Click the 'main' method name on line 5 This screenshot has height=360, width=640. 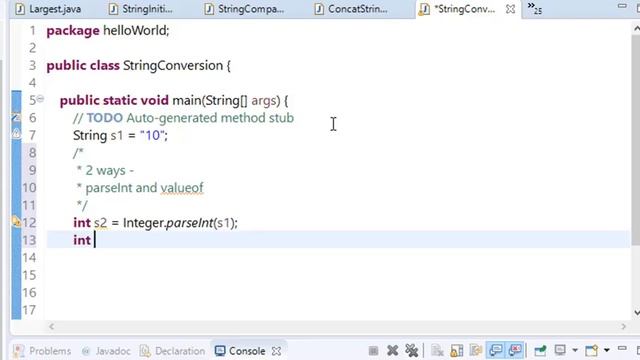click(x=187, y=100)
